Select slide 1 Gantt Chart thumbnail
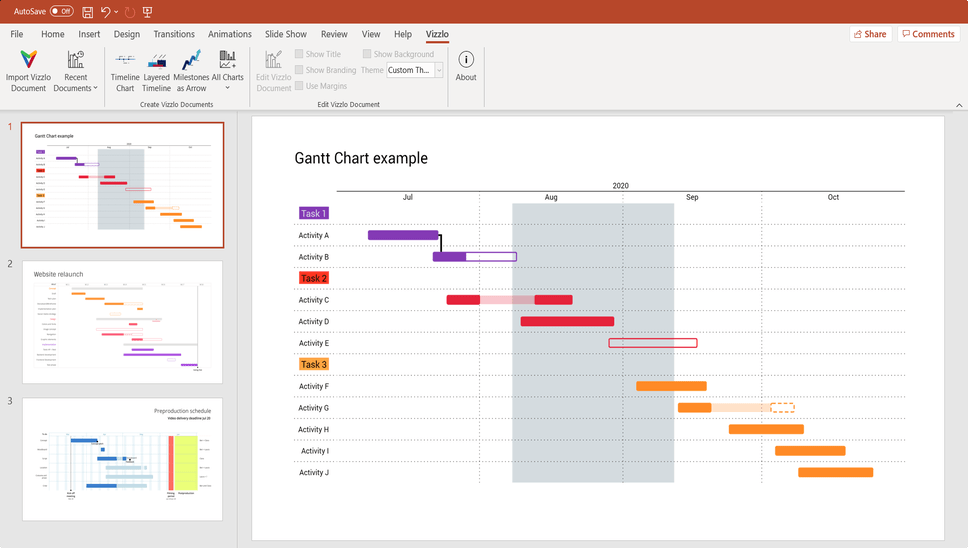Screen dimensions: 968x548 [122, 185]
